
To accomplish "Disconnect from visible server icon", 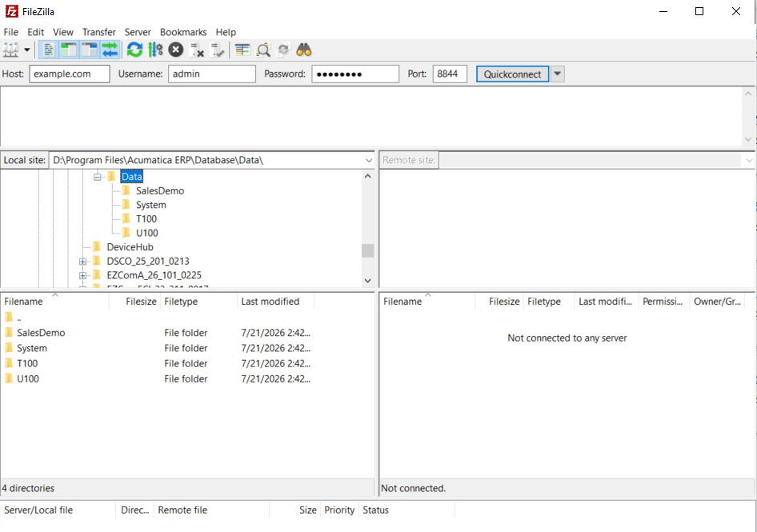I will 197,50.
